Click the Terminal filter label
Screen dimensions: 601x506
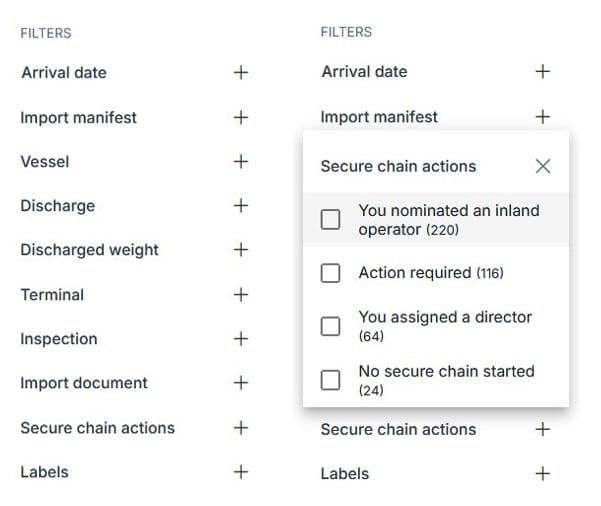[52, 295]
